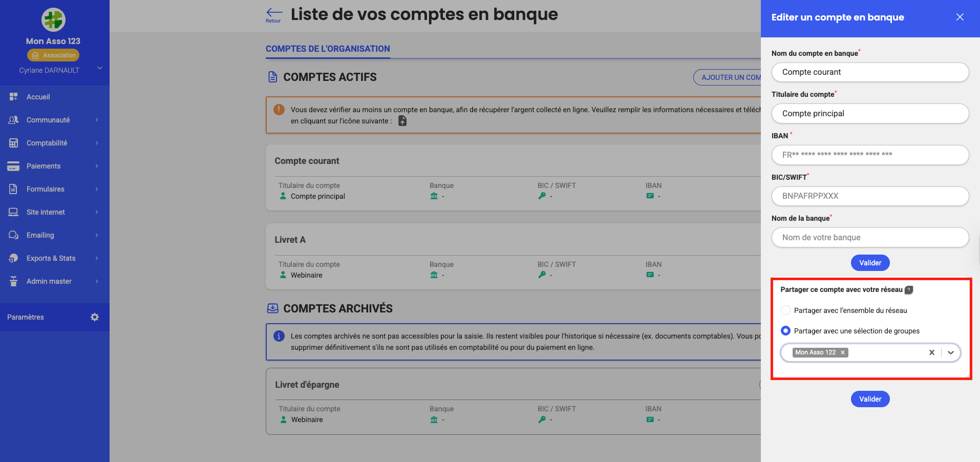Open Accueil from the sidebar menu
The width and height of the screenshot is (980, 462).
(x=38, y=96)
